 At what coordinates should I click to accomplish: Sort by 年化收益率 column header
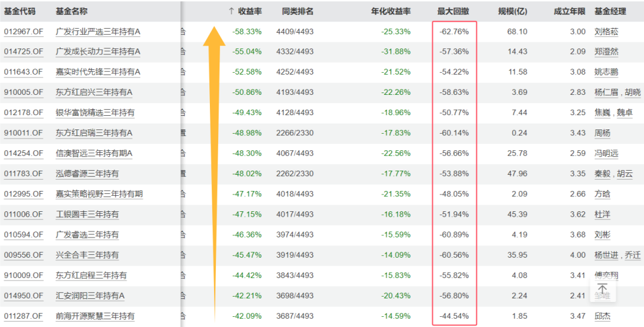[x=391, y=11]
